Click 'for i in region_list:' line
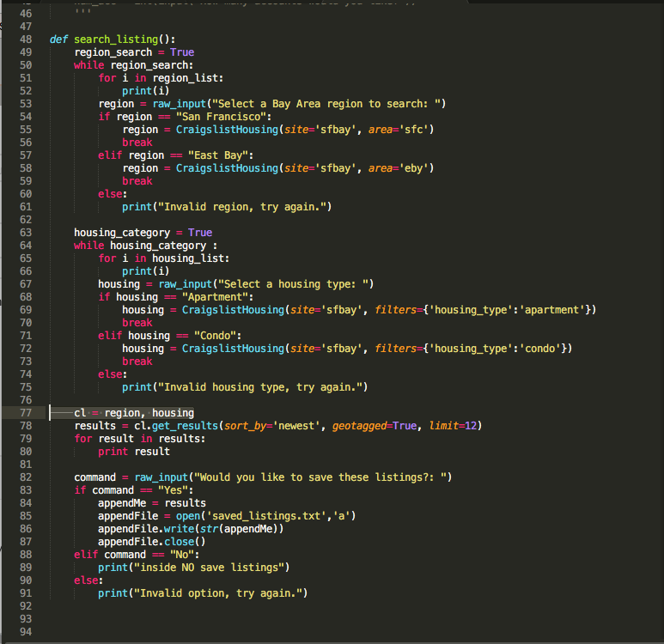 [x=161, y=78]
